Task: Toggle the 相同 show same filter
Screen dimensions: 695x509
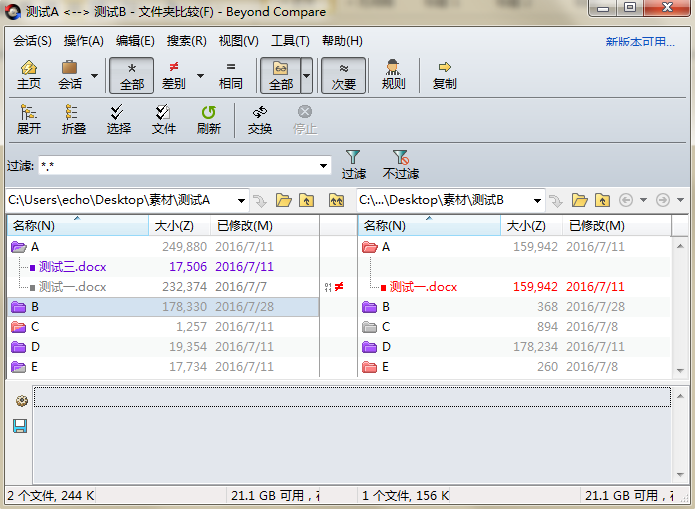Action: pos(230,75)
